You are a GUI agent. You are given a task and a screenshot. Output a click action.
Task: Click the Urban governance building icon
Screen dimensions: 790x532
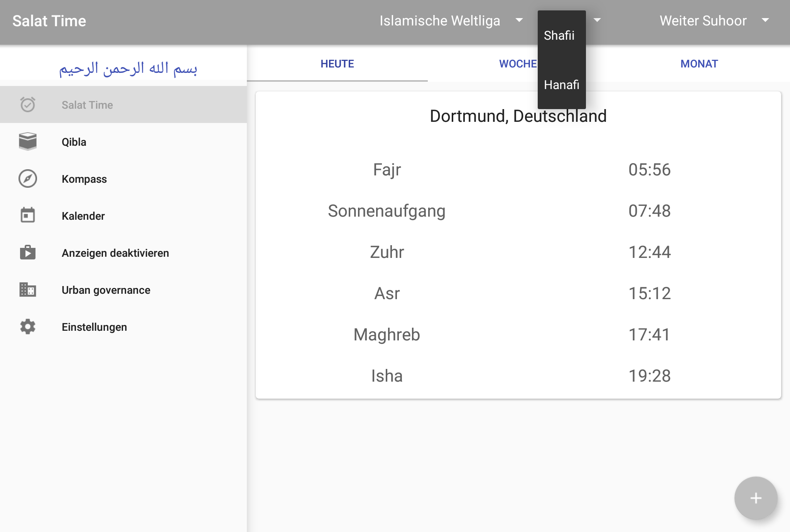pos(28,290)
